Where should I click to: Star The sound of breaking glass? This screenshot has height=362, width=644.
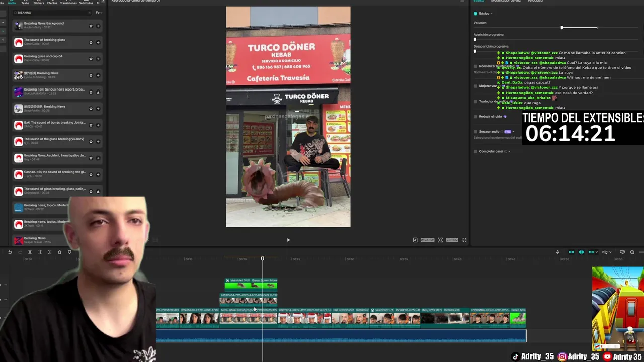click(91, 42)
